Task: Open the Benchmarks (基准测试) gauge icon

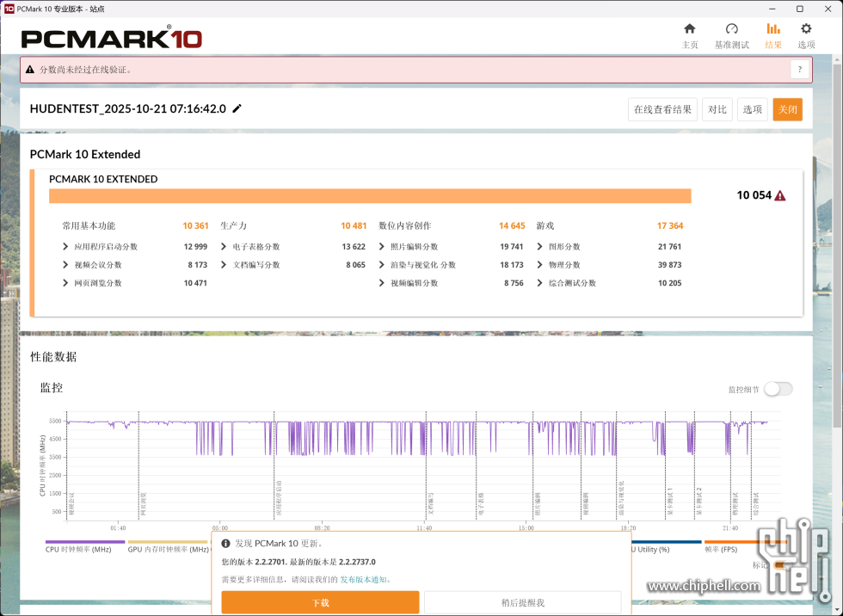Action: 731,29
